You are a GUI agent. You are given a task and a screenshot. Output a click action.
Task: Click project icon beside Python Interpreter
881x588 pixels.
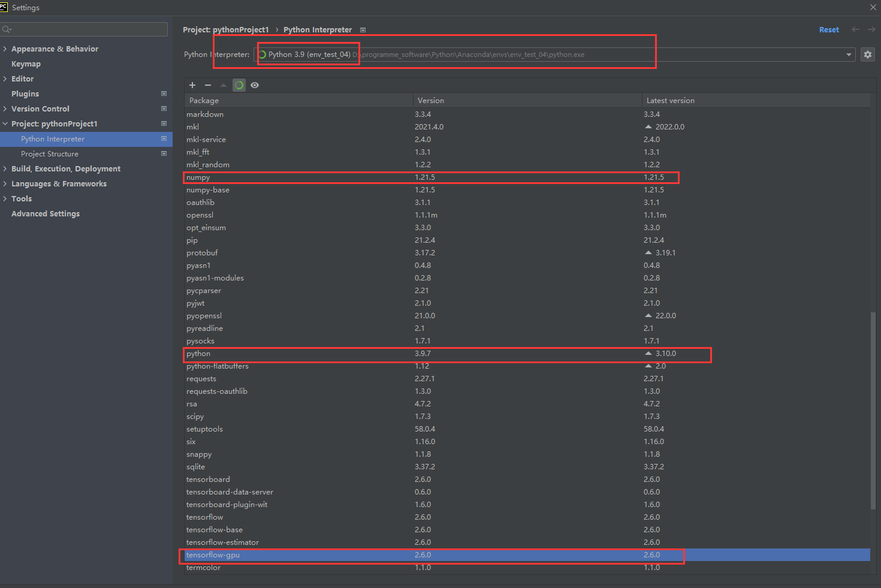point(164,138)
